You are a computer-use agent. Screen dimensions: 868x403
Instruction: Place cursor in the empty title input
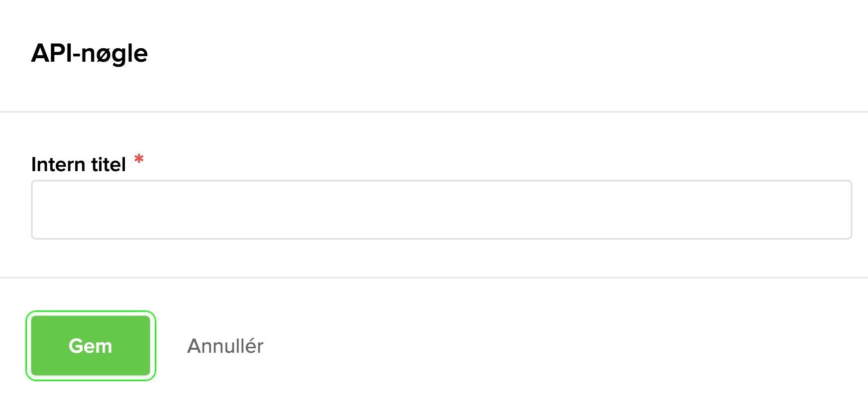pyautogui.click(x=441, y=209)
